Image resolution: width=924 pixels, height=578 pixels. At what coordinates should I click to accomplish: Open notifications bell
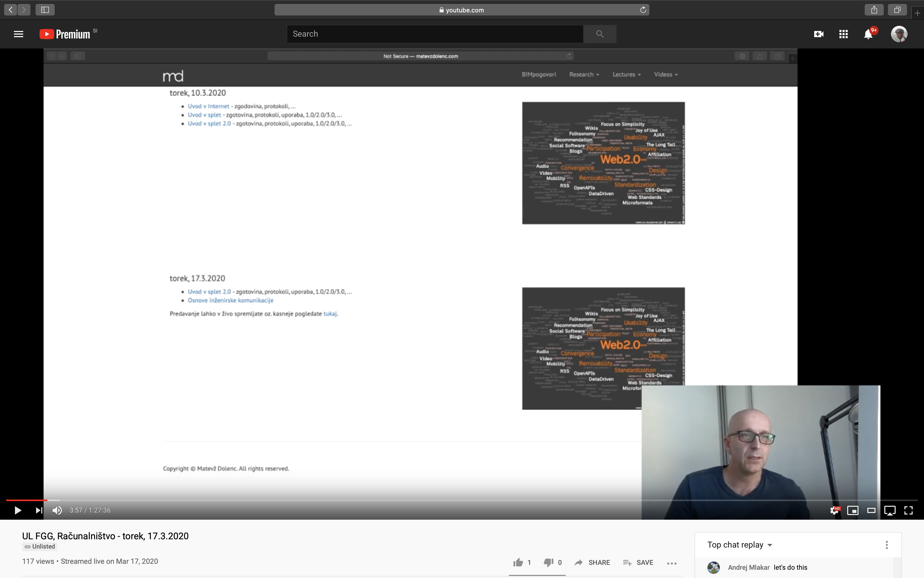(868, 34)
